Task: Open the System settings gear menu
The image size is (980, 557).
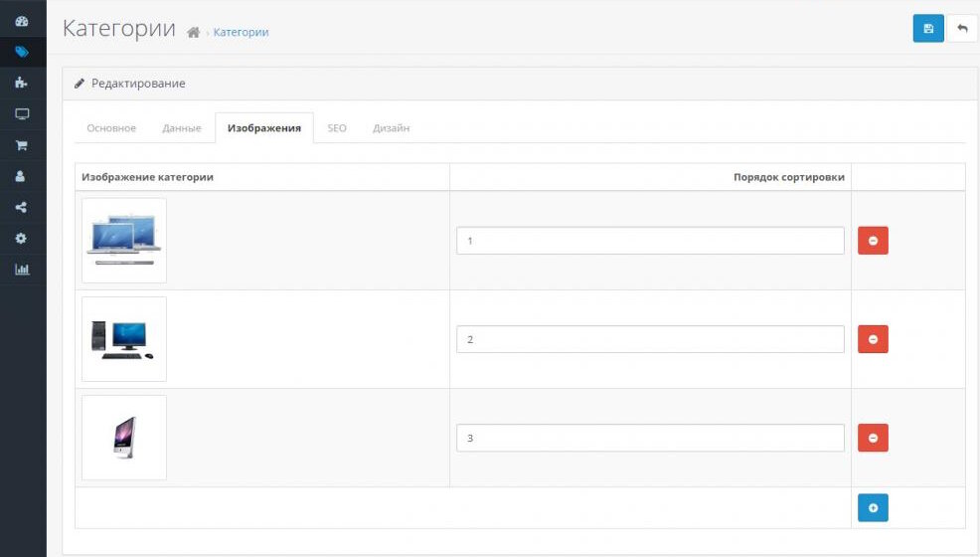Action: tap(22, 239)
